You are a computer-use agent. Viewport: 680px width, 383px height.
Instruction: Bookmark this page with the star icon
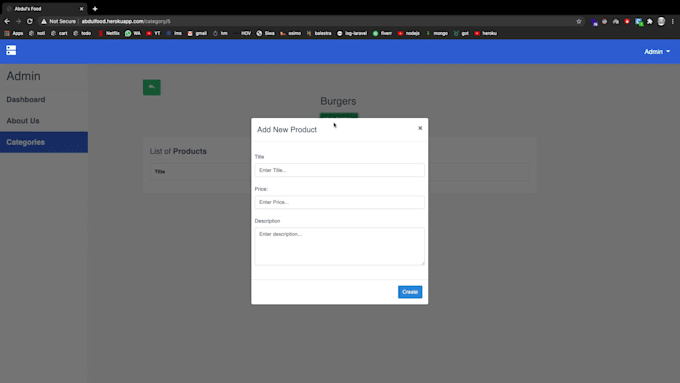point(579,21)
